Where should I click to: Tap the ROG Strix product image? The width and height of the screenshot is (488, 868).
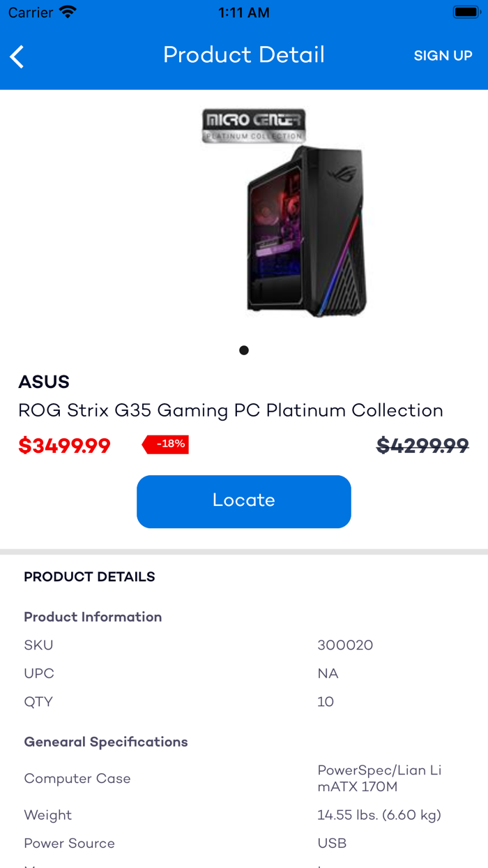(305, 230)
